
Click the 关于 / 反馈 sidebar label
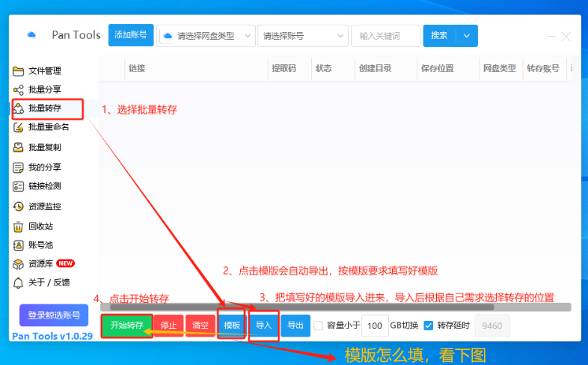point(49,283)
